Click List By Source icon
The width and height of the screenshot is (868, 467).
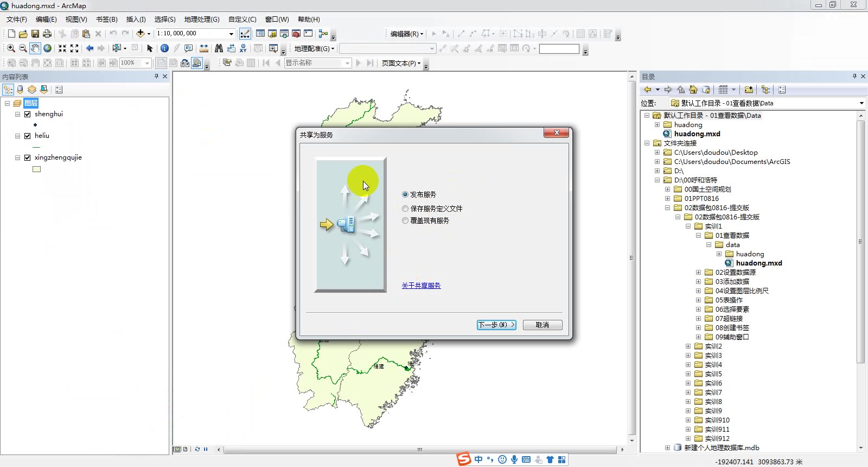pyautogui.click(x=20, y=90)
